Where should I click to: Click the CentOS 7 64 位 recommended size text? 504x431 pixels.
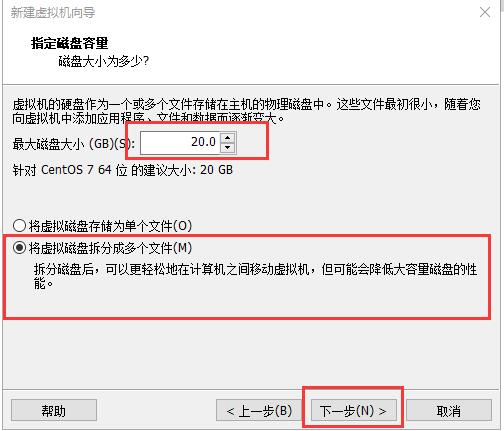coord(123,170)
